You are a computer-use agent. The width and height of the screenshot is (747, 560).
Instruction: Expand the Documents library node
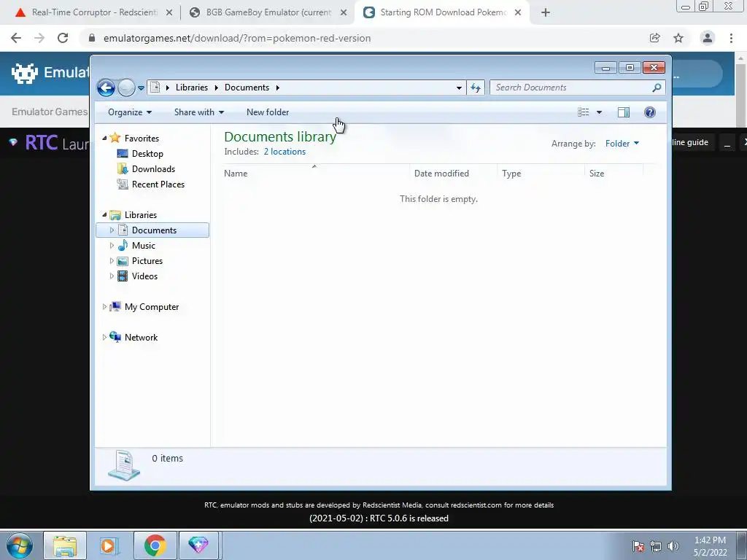click(x=112, y=230)
